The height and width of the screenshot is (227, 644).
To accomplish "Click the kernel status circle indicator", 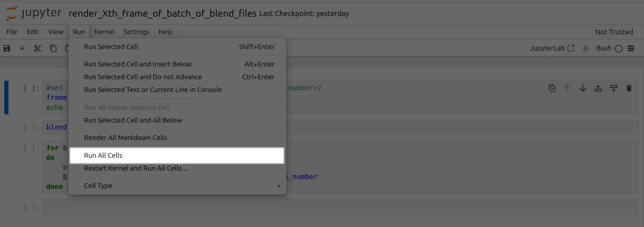I will tap(619, 49).
